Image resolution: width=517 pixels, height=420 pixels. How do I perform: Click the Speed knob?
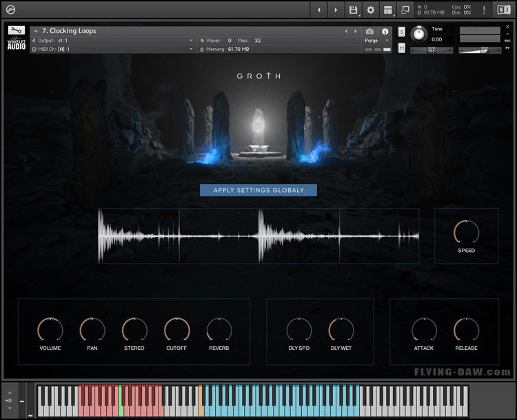point(466,232)
